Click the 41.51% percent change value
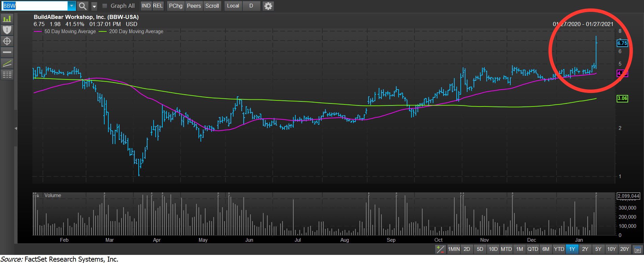Screen dimensions: 644x263 point(75,24)
